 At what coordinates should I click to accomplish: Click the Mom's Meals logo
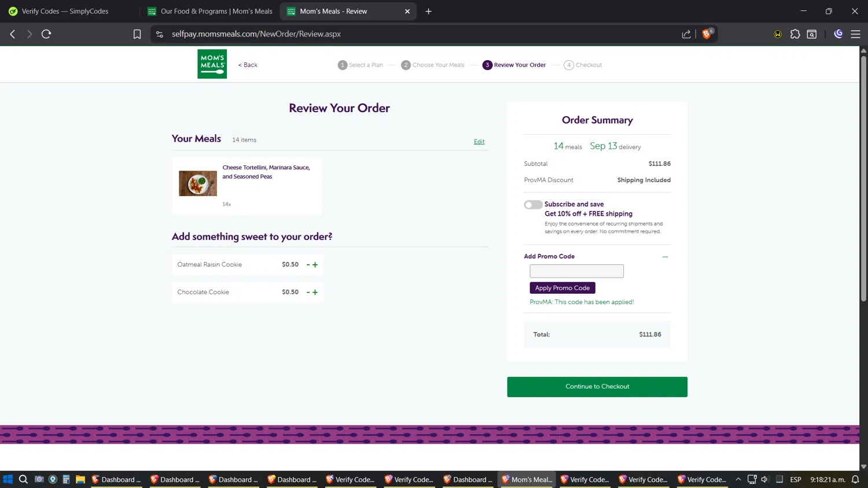tap(212, 64)
